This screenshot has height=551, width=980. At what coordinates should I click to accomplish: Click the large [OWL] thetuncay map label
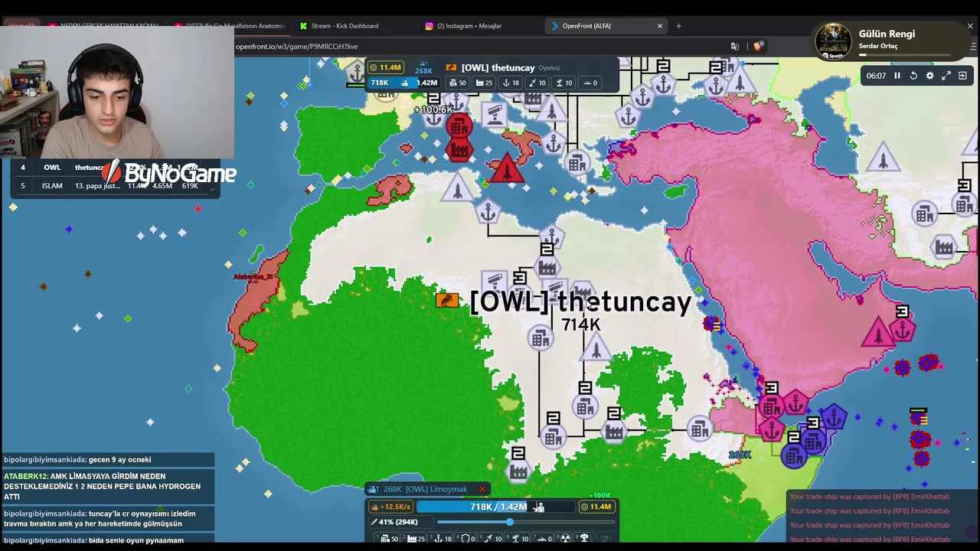tap(581, 302)
